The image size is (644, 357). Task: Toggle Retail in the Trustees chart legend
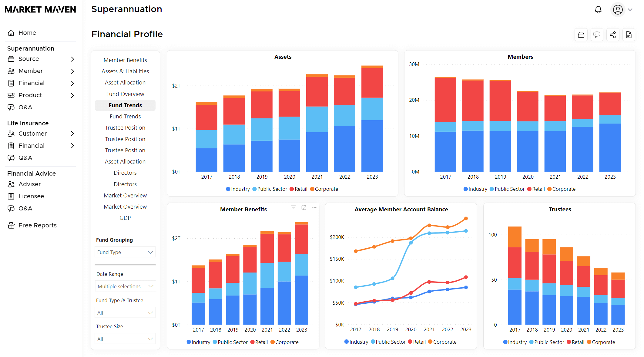575,342
